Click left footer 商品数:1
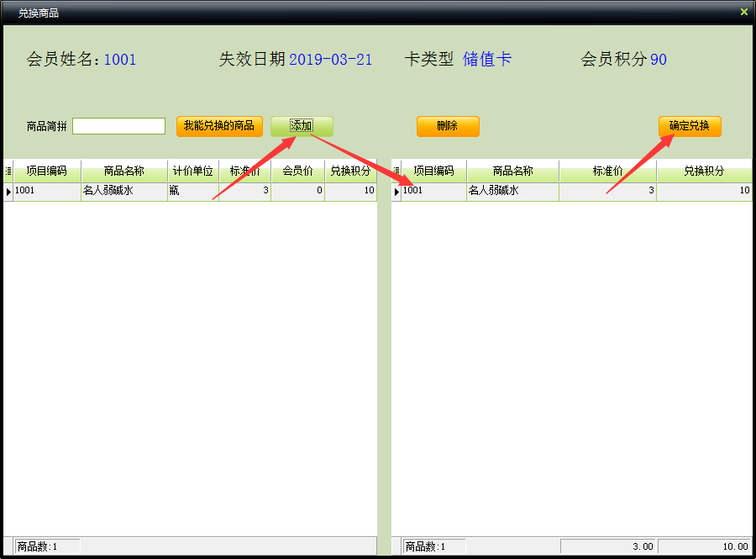The width and height of the screenshot is (756, 559). (47, 546)
